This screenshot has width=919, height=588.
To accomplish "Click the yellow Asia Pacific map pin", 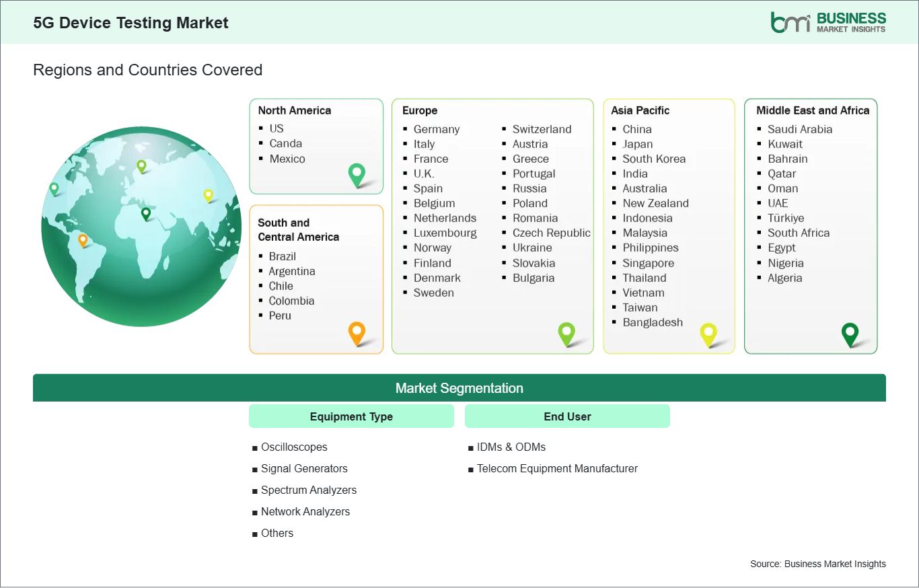I will pyautogui.click(x=708, y=332).
